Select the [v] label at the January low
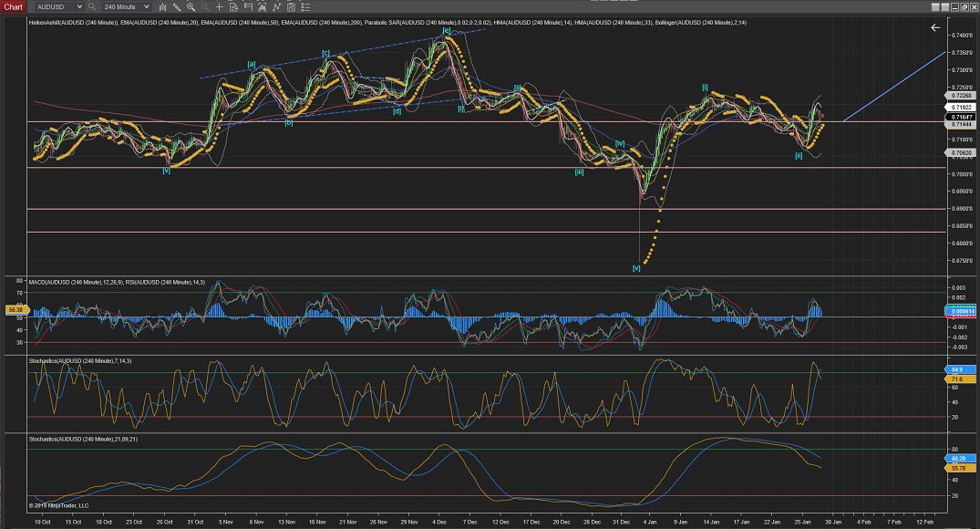Screen dimensions: 980x529 tap(636, 267)
